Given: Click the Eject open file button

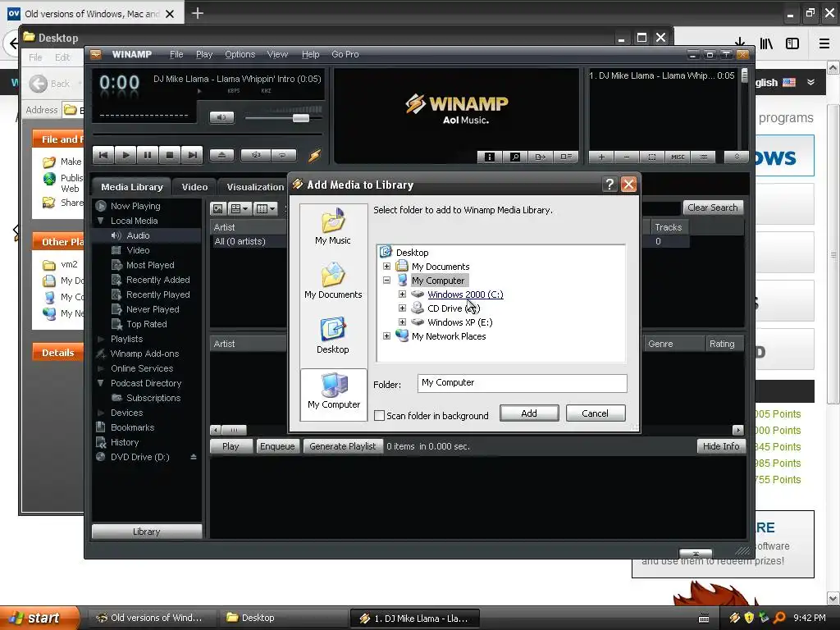Looking at the screenshot, I should [x=221, y=155].
